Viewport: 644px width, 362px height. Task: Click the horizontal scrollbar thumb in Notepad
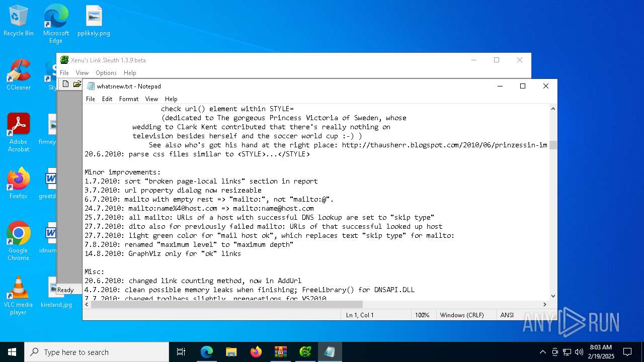[227, 305]
